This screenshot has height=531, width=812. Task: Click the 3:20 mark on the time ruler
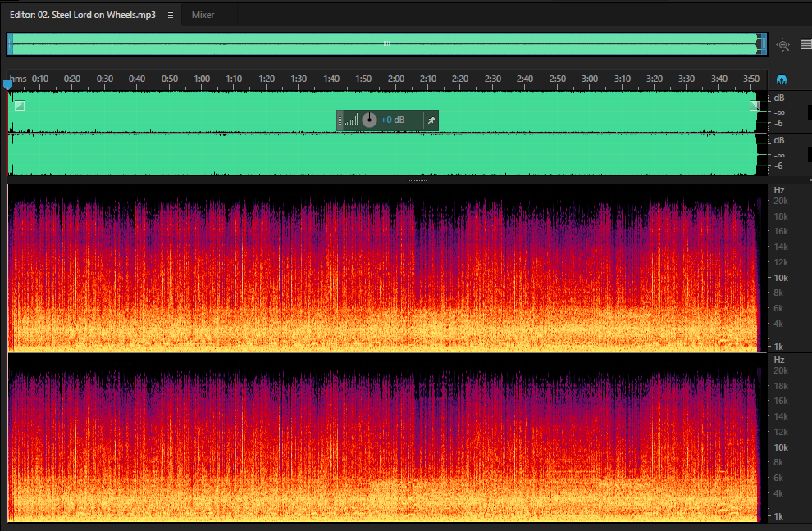coord(655,79)
